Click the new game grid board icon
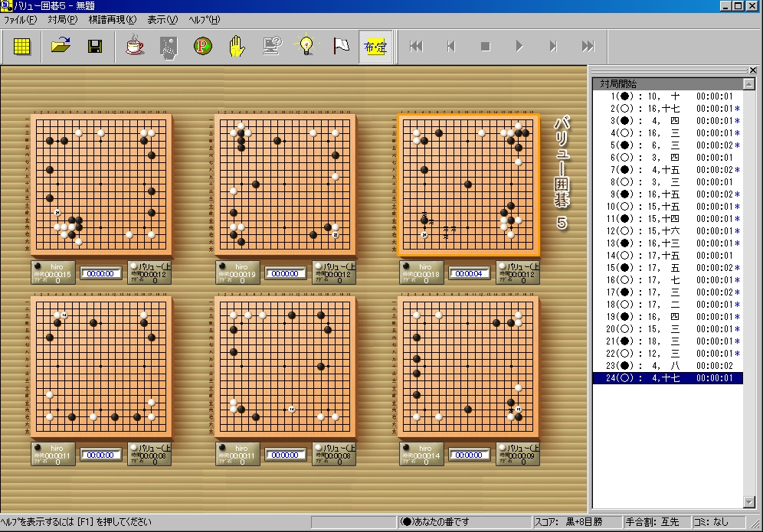The height and width of the screenshot is (532, 763). pyautogui.click(x=22, y=47)
